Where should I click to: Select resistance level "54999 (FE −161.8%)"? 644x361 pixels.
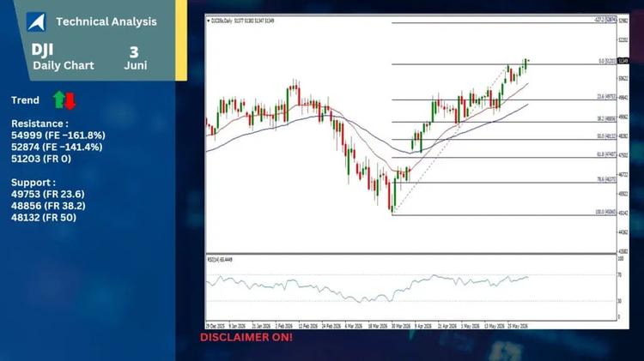(58, 135)
